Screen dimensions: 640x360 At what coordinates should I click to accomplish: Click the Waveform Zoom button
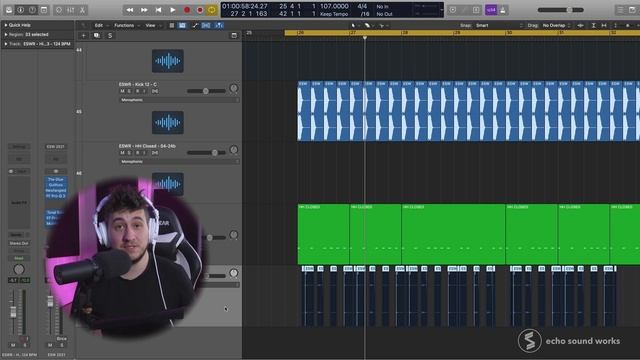pos(580,25)
